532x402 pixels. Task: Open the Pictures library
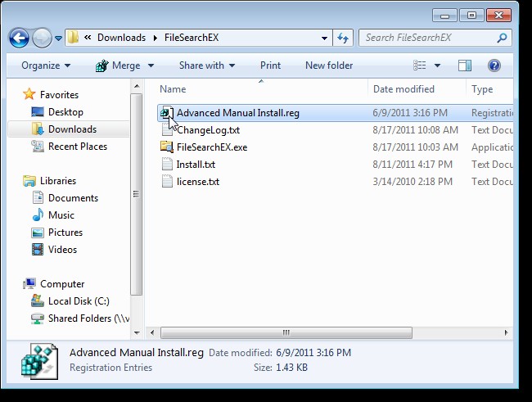tap(65, 233)
